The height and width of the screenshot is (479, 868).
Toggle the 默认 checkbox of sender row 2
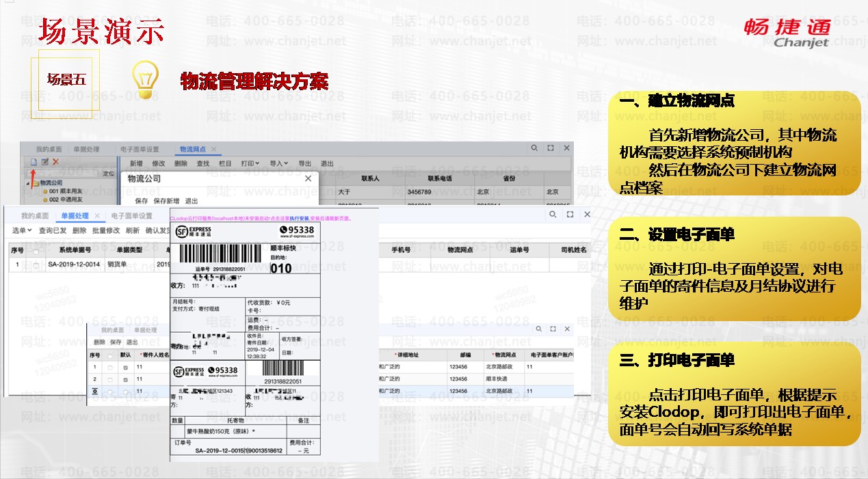tap(125, 379)
